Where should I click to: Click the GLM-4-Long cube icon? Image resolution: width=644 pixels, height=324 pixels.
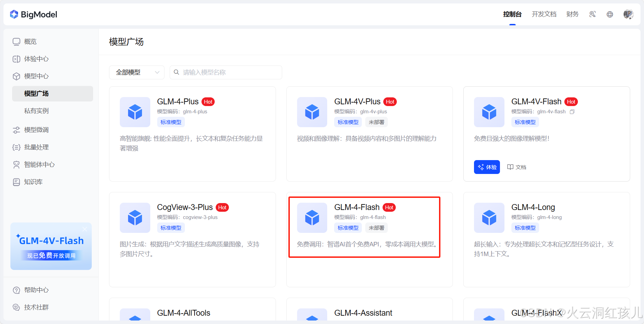pyautogui.click(x=489, y=218)
